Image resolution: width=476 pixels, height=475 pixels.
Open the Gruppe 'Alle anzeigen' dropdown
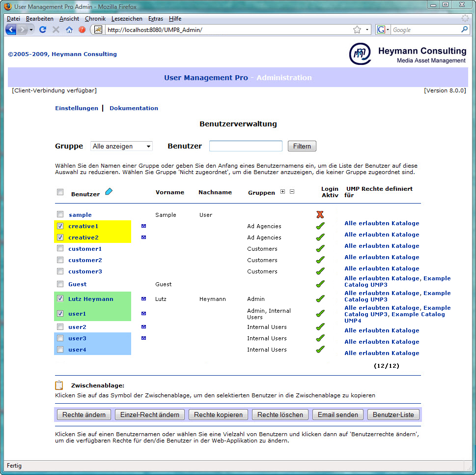point(121,146)
